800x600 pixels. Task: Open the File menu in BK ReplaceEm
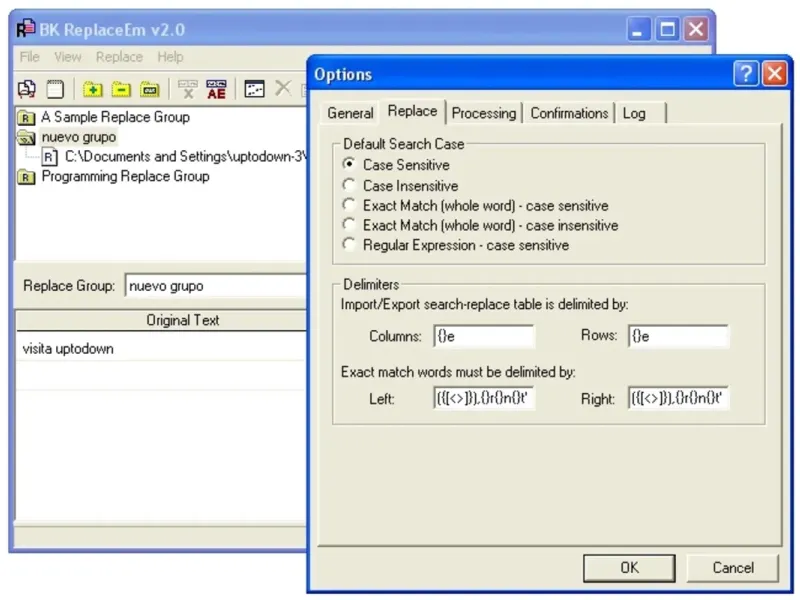point(29,57)
